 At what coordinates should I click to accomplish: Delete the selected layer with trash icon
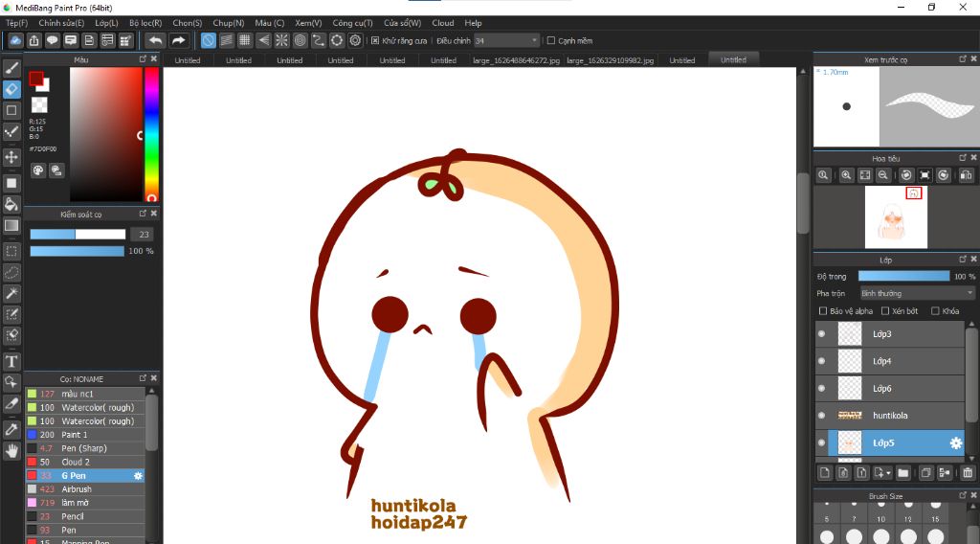click(968, 473)
